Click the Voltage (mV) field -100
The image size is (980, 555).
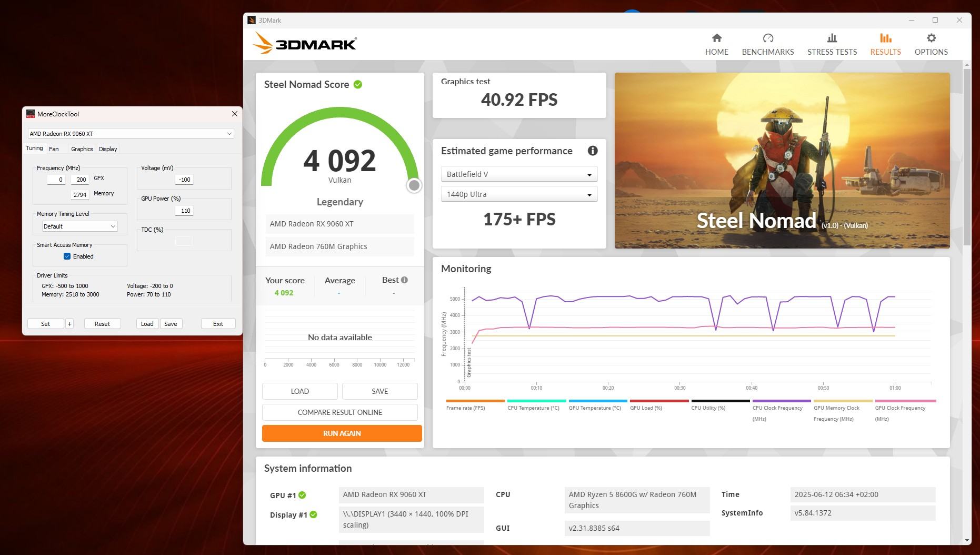click(x=184, y=180)
